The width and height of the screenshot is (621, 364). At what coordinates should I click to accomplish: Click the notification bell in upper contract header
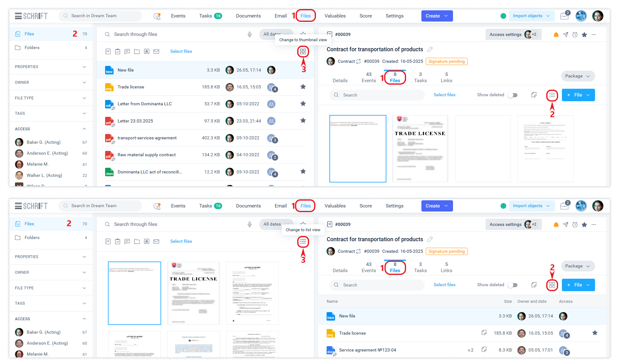tap(556, 35)
